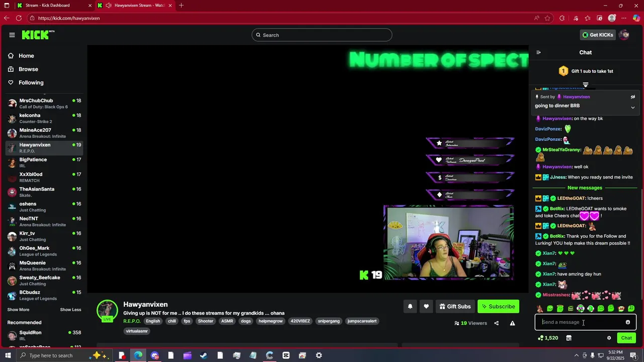This screenshot has width=644, height=362.
Task: Share the stream using the share icon
Action: pos(496,323)
